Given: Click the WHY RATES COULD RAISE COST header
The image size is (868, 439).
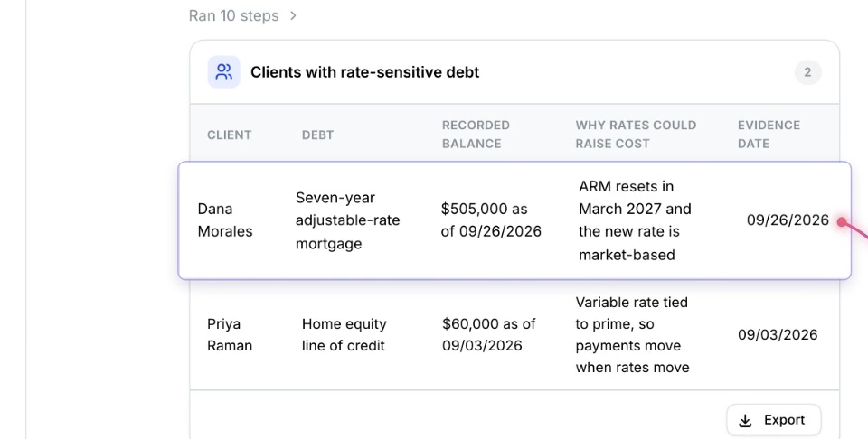Looking at the screenshot, I should tap(636, 135).
